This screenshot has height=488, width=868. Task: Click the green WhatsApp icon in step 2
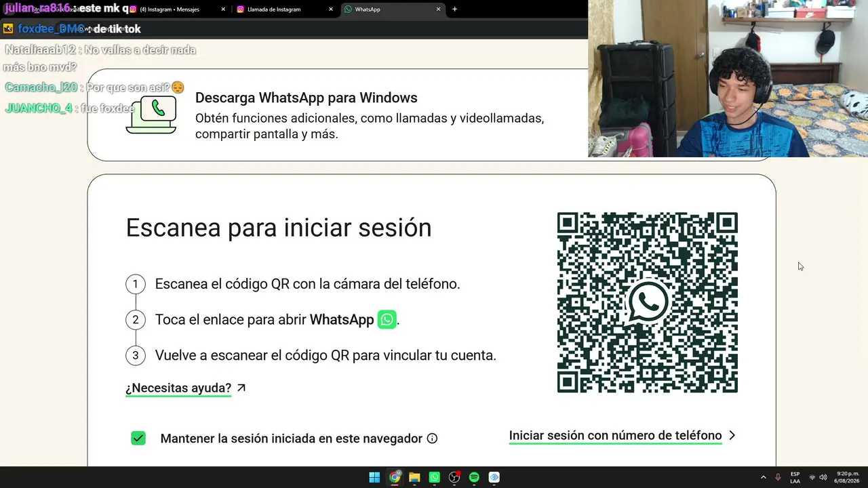tap(387, 320)
